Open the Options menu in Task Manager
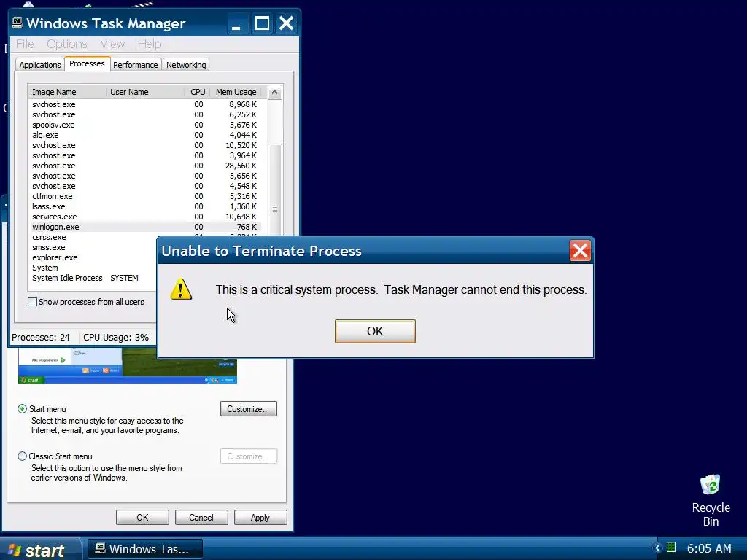This screenshot has height=560, width=747. [x=66, y=44]
